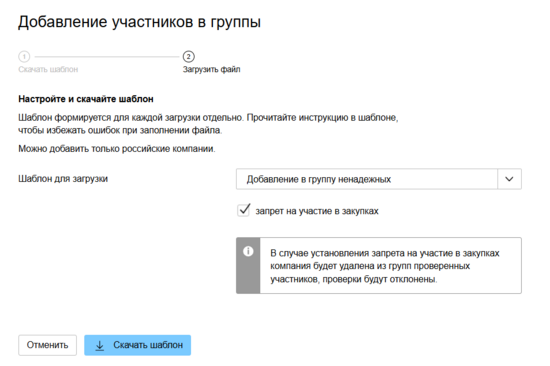The image size is (550, 366).
Task: Open the Добавление в группу ненадежных combo box
Action: [379, 179]
